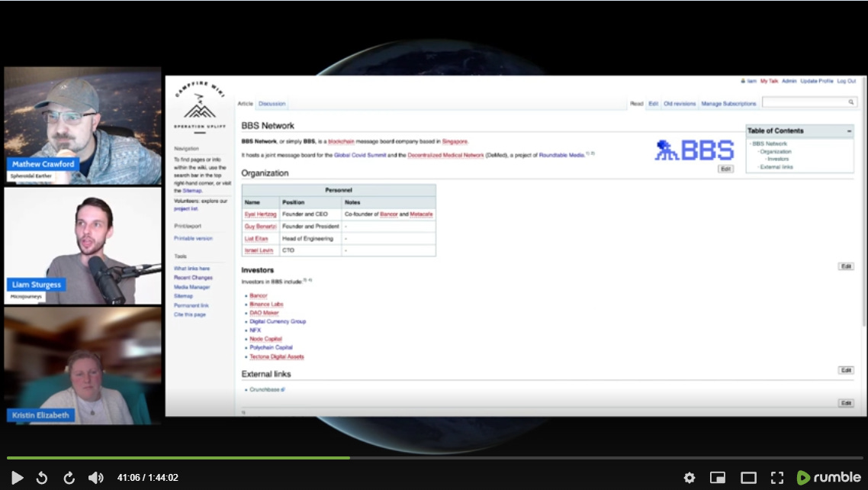868x490 pixels.
Task: Click Guy Benartzi in Personnel table
Action: [260, 227]
